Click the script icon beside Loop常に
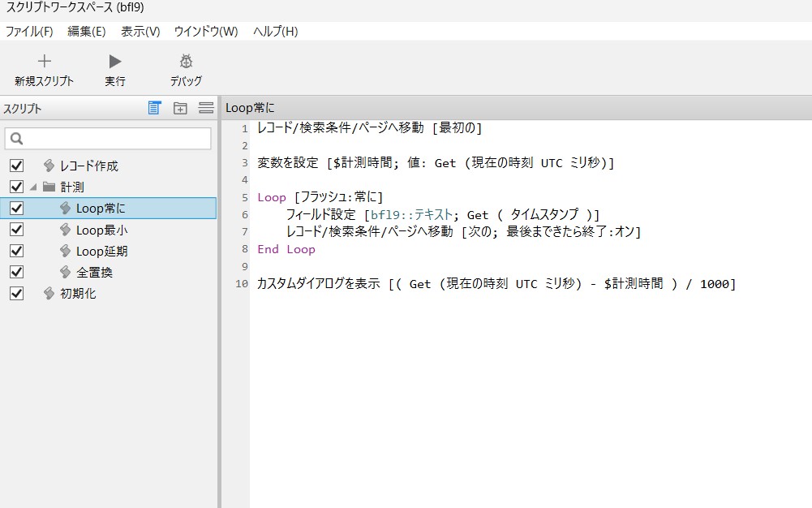Viewport: 812px width, 508px height. tap(65, 209)
